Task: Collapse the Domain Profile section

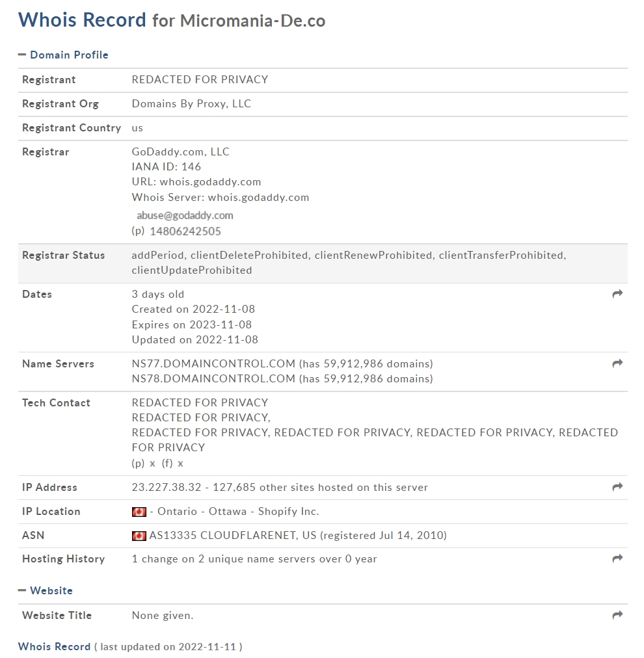Action: click(63, 55)
